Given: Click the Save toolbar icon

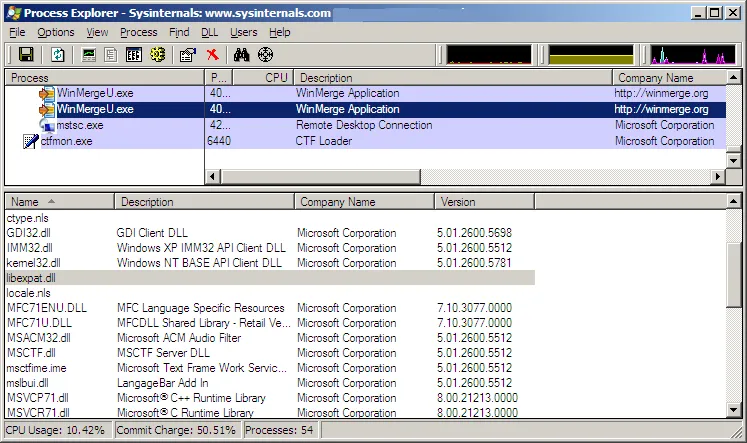Looking at the screenshot, I should (26, 55).
